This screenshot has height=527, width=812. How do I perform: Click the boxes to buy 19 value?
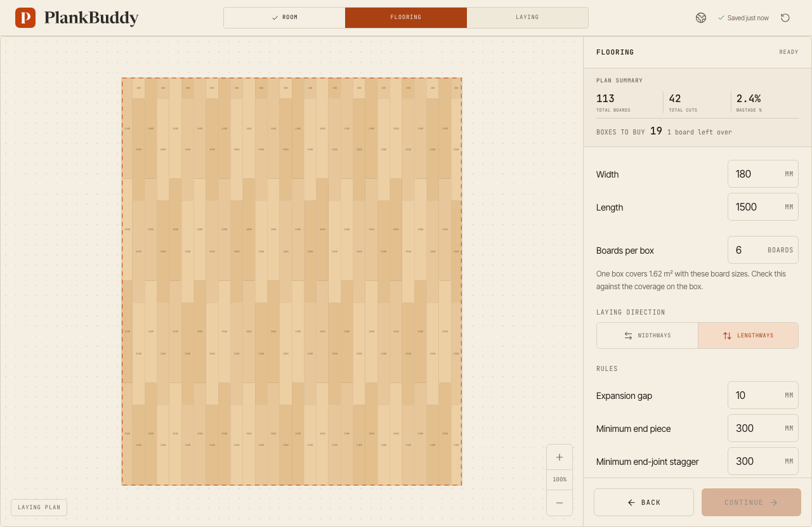656,131
